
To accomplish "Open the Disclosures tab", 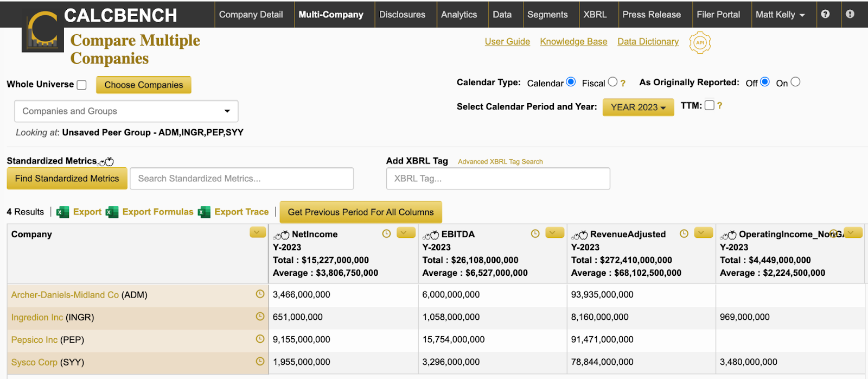I will coord(402,15).
